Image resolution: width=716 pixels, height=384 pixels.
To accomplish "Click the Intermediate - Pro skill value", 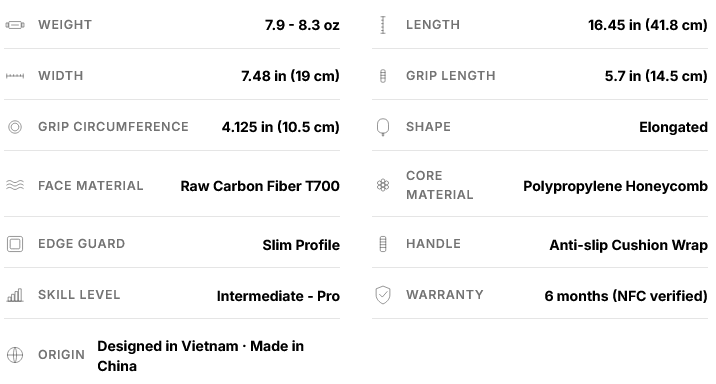I will [x=278, y=296].
